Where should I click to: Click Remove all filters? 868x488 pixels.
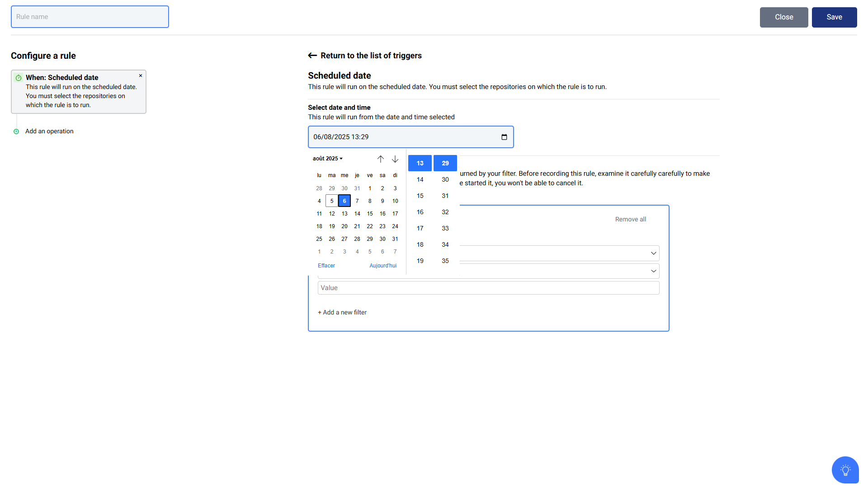coord(630,219)
